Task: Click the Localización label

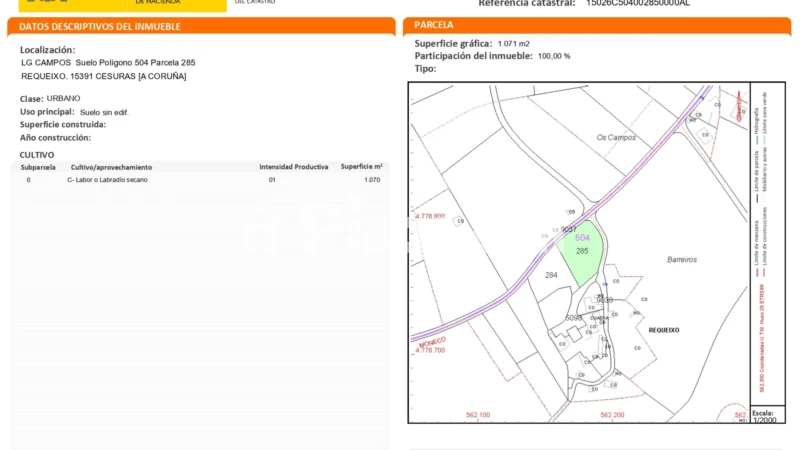Action: click(47, 50)
